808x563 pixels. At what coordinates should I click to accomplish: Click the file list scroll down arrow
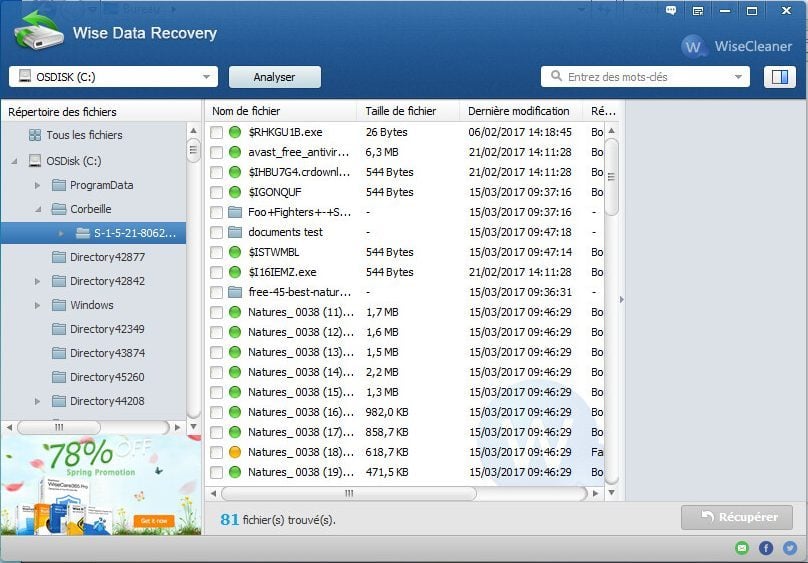[x=611, y=493]
